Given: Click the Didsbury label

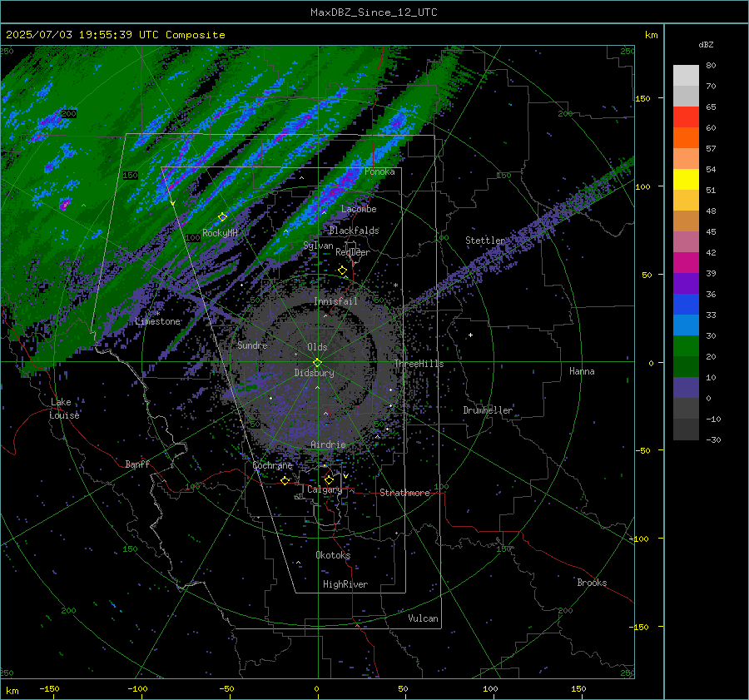Looking at the screenshot, I should (314, 373).
